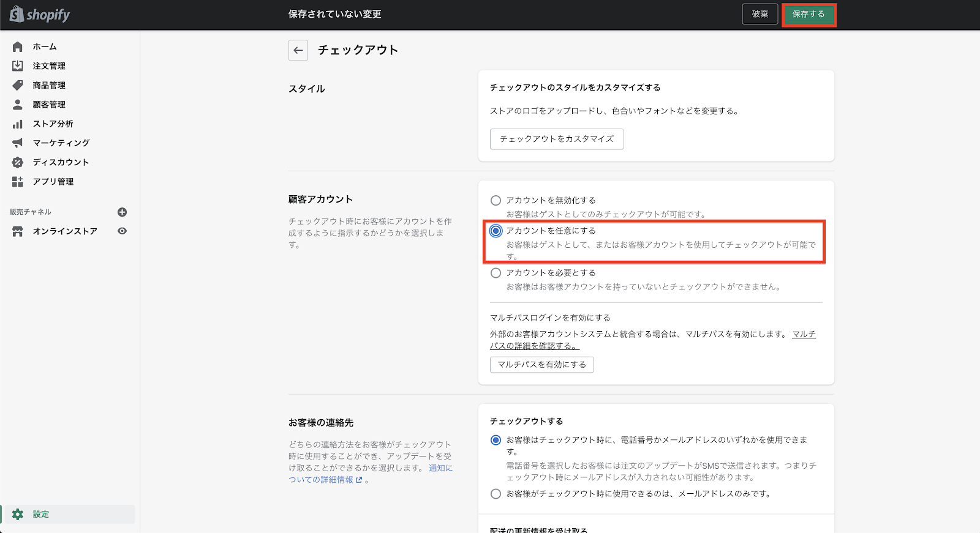Go back using the arrow button

click(298, 50)
